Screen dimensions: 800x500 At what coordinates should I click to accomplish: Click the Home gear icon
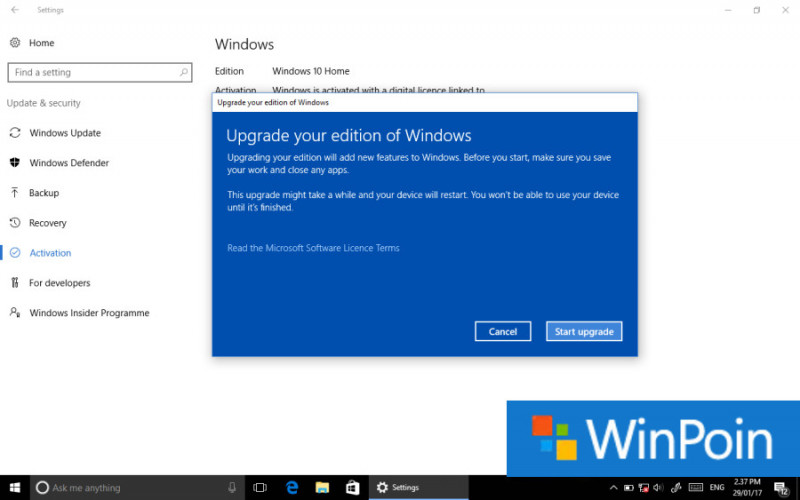(x=15, y=42)
